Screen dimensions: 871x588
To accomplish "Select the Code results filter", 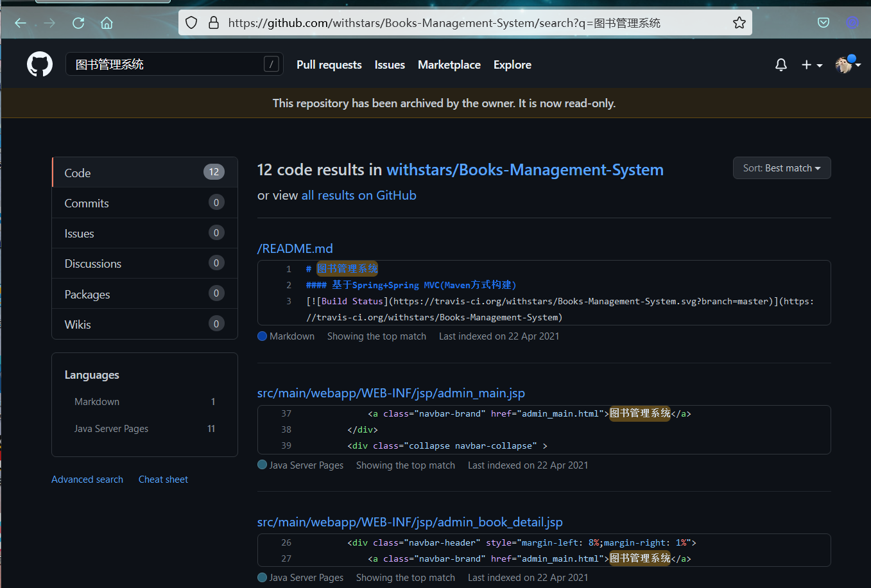I will 144,173.
